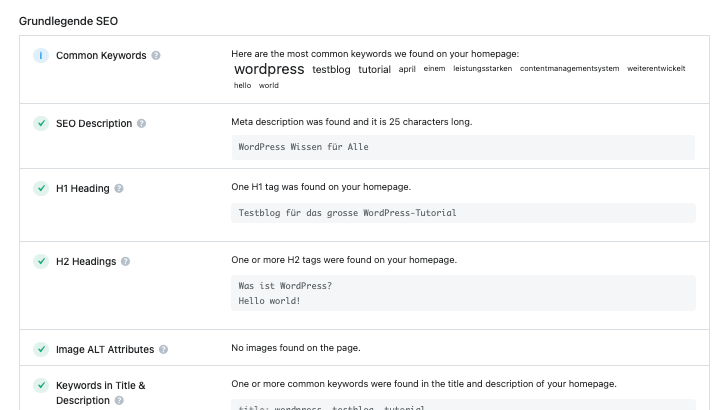
Task: Click the green checkmark for H1 Heading
Action: 41,188
